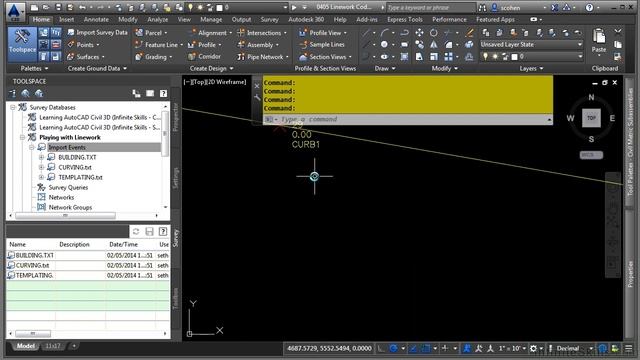The width and height of the screenshot is (640, 360).
Task: Toggle layer freeze sun icon in Layers panel
Action: pyautogui.click(x=495, y=56)
